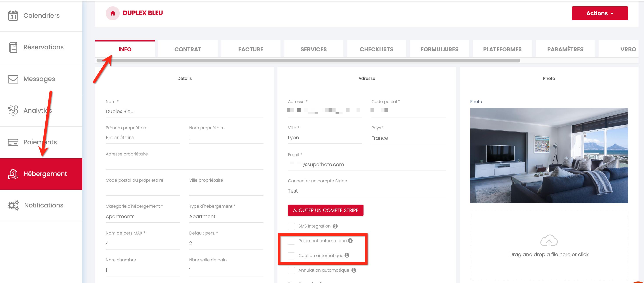Click info icon next to SMS Integration
Viewport: 644px width, 283px height.
(x=335, y=226)
